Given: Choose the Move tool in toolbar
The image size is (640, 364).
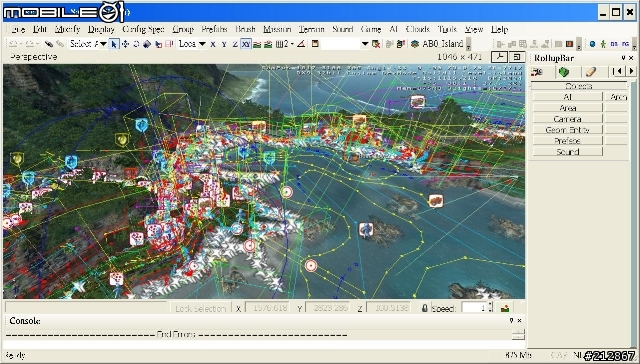Looking at the screenshot, I should (x=125, y=44).
